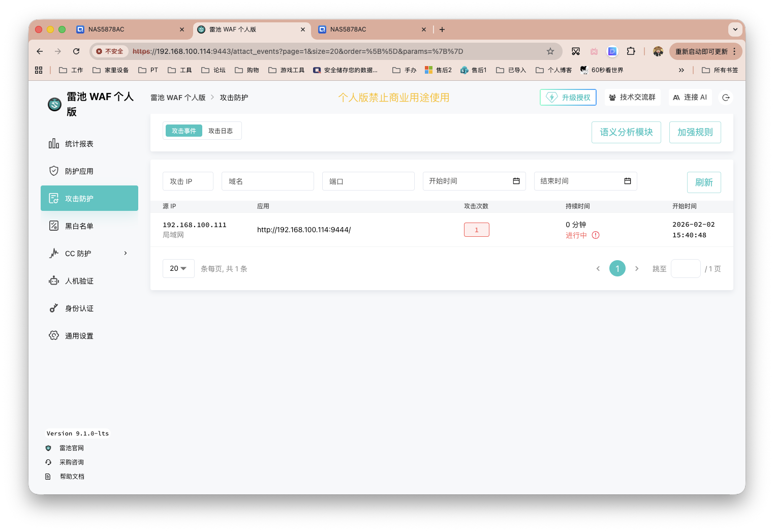Open the 开始时间 calendar picker
Viewport: 774px width, 532px height.
(x=516, y=181)
